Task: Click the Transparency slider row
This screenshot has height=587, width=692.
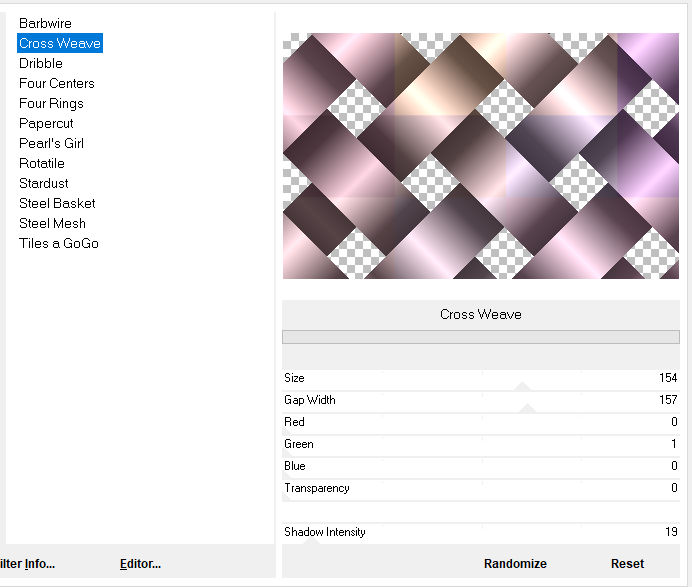Action: 480,488
